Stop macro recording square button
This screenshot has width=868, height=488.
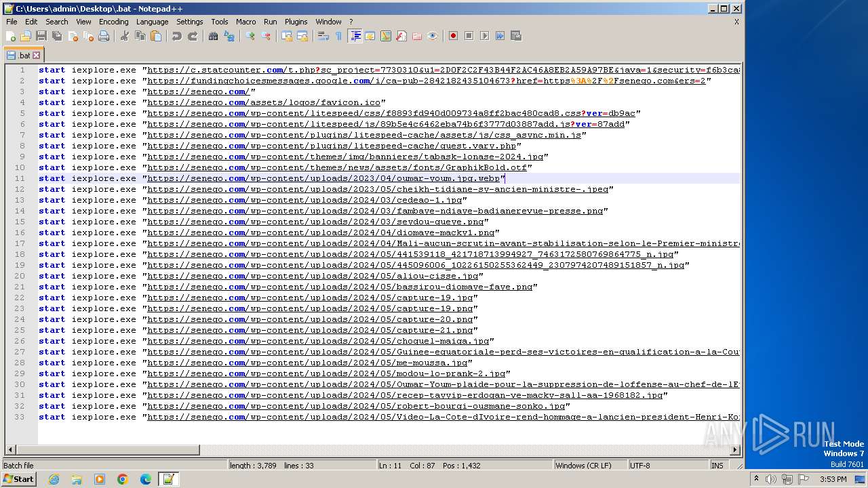469,36
